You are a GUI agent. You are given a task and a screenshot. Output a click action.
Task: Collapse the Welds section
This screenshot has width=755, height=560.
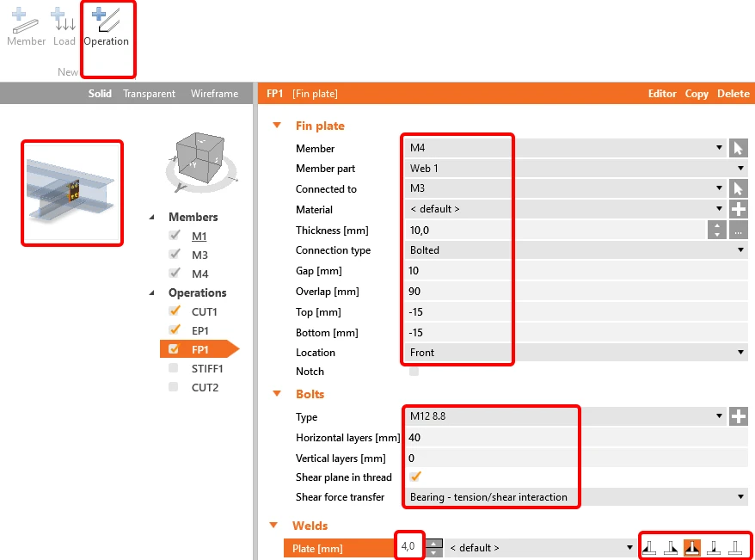tap(273, 525)
